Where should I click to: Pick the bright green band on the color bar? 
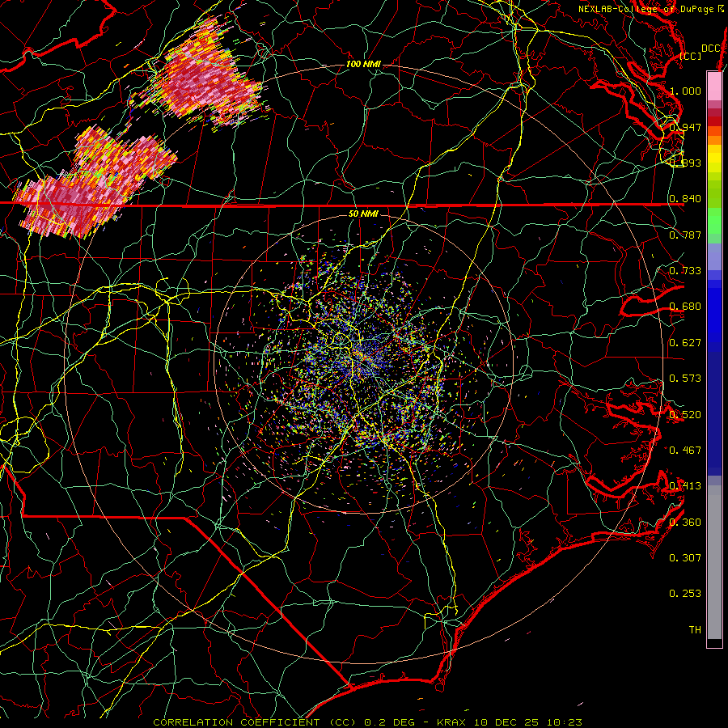tap(714, 221)
